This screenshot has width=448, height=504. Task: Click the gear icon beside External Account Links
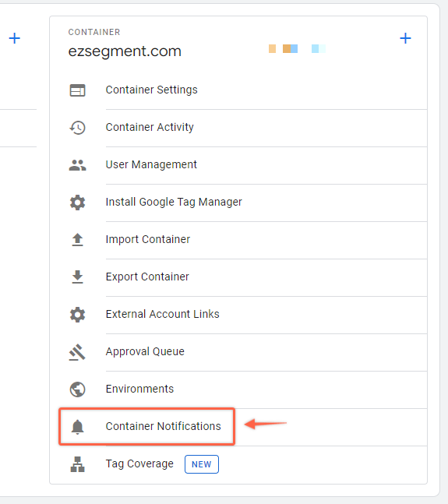point(77,315)
